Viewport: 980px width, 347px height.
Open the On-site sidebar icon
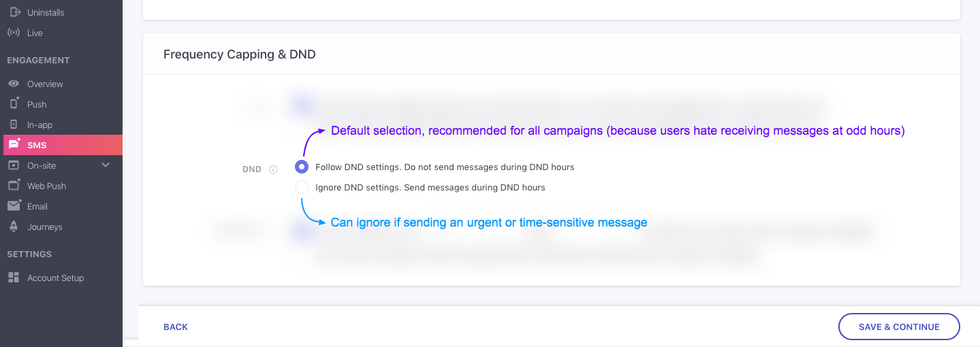click(14, 165)
